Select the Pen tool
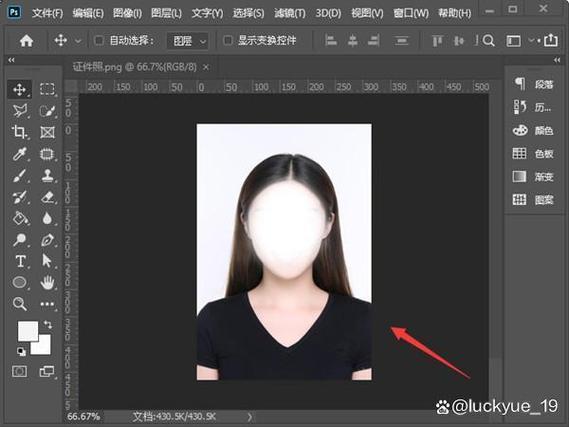 [x=48, y=240]
